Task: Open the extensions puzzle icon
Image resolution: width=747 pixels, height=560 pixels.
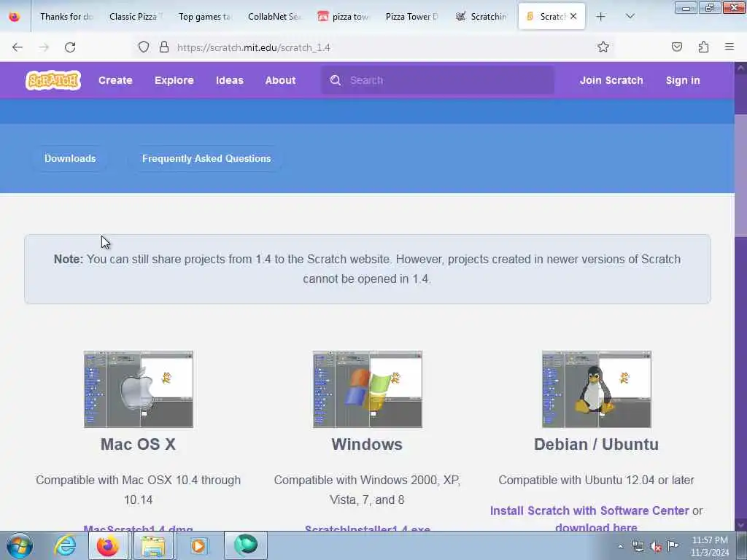Action: [703, 47]
